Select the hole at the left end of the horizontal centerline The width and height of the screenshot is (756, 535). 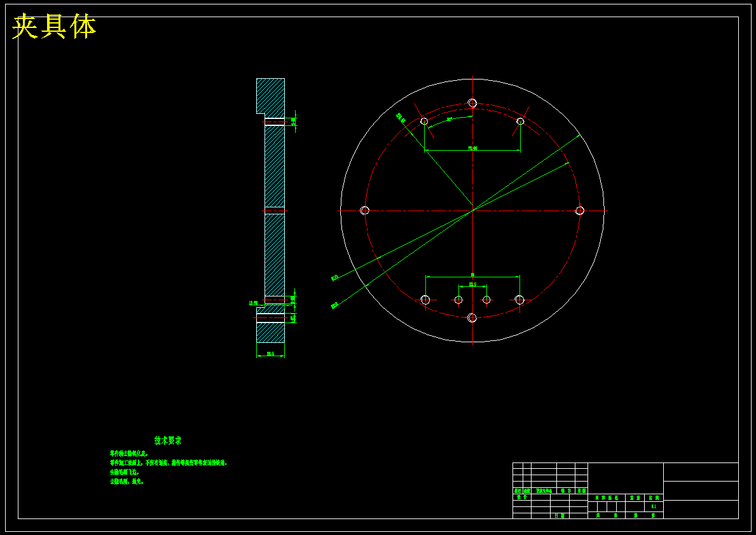pyautogui.click(x=364, y=211)
